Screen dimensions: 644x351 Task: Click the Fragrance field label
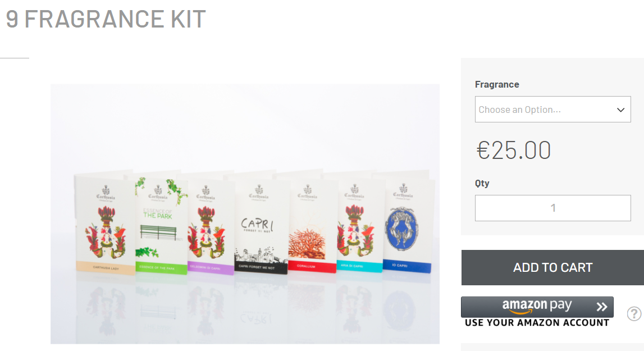[x=497, y=84]
